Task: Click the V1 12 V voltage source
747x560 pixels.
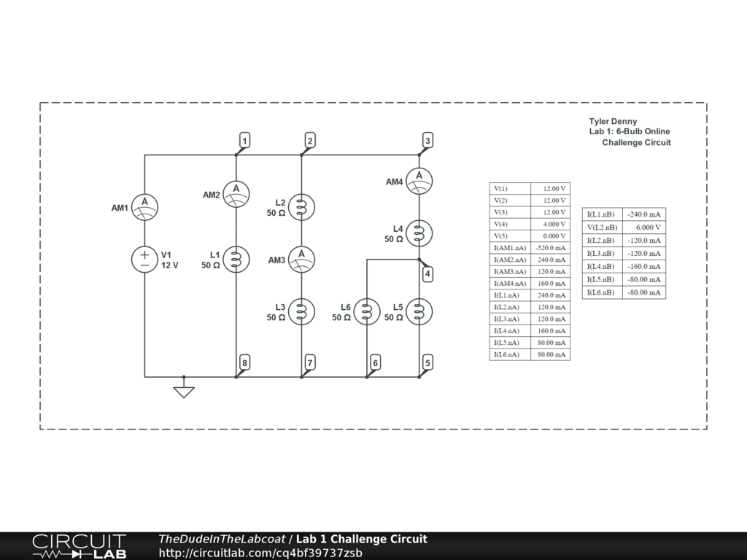Action: coord(144,259)
